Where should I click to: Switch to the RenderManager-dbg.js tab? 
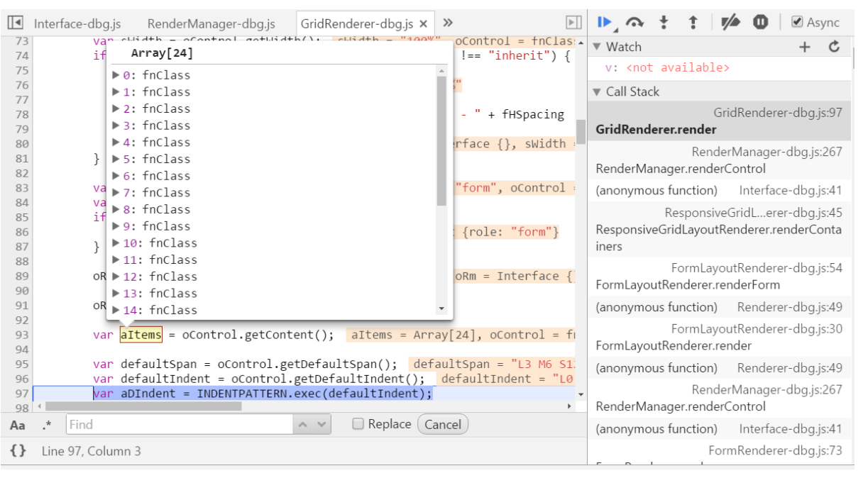point(213,22)
